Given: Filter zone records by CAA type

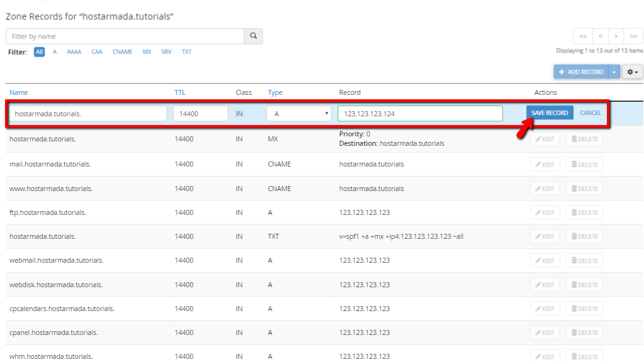Looking at the screenshot, I should pos(97,52).
